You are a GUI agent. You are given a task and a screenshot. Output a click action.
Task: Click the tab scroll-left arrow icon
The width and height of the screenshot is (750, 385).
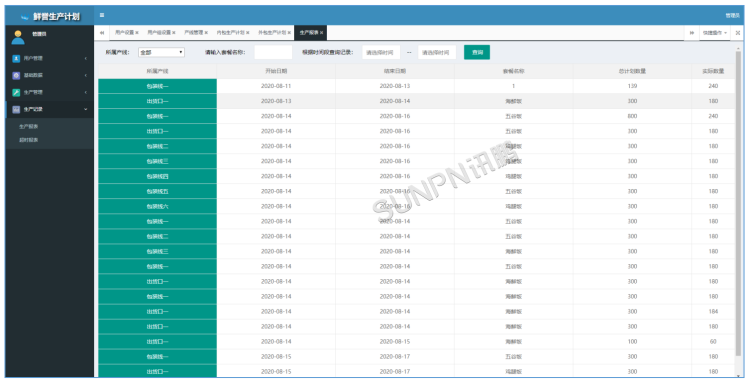click(102, 33)
